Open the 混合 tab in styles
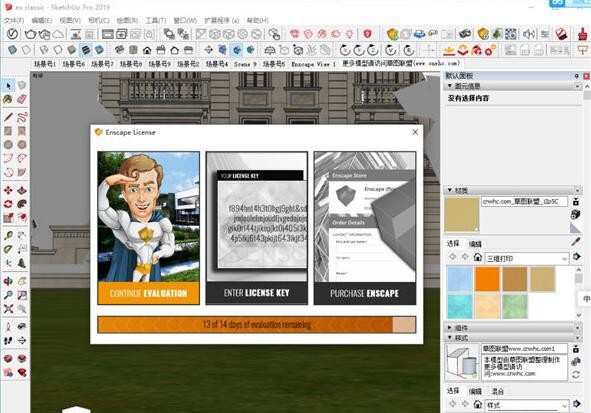The width and height of the screenshot is (591, 413). 498,392
